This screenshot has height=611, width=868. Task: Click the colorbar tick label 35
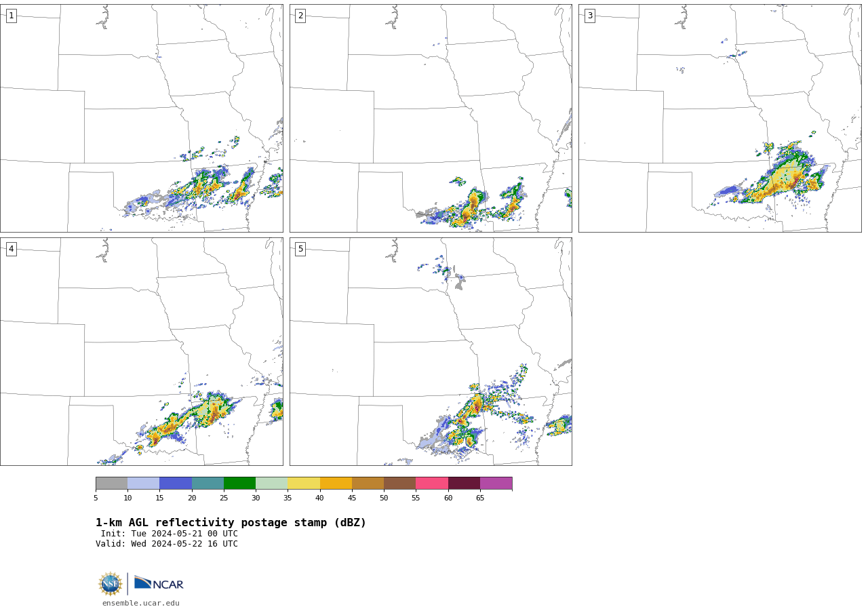(x=288, y=498)
